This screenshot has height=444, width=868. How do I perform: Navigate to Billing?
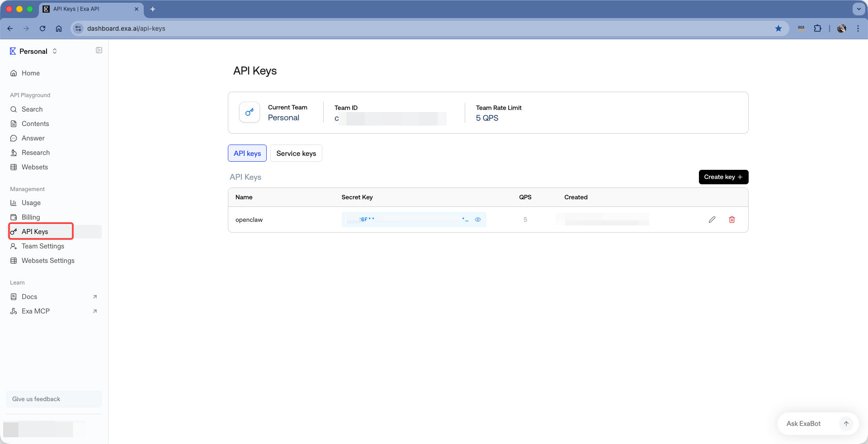pos(31,217)
